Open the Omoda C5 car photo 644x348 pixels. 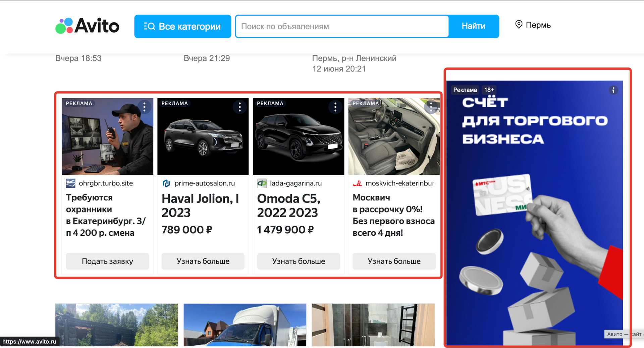[x=299, y=136]
